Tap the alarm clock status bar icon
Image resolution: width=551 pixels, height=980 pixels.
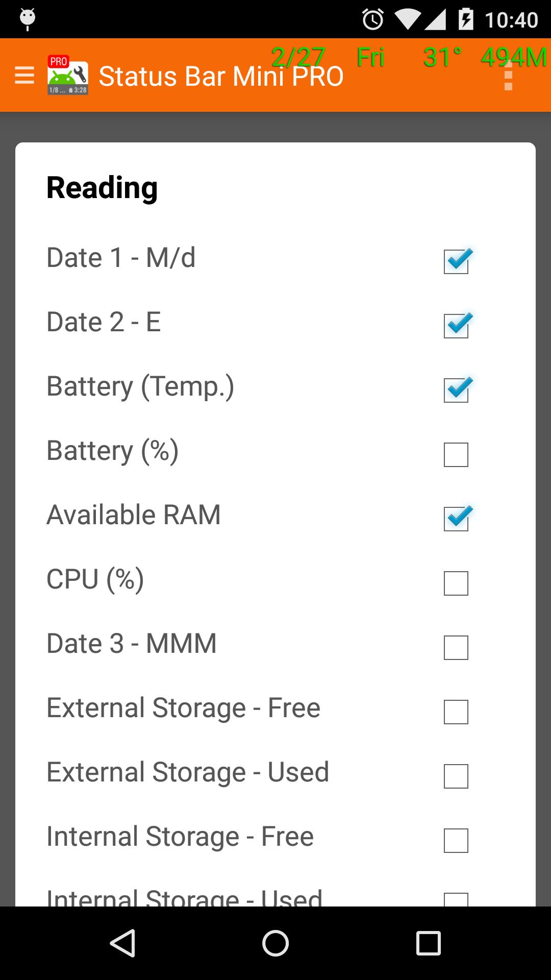point(372,19)
